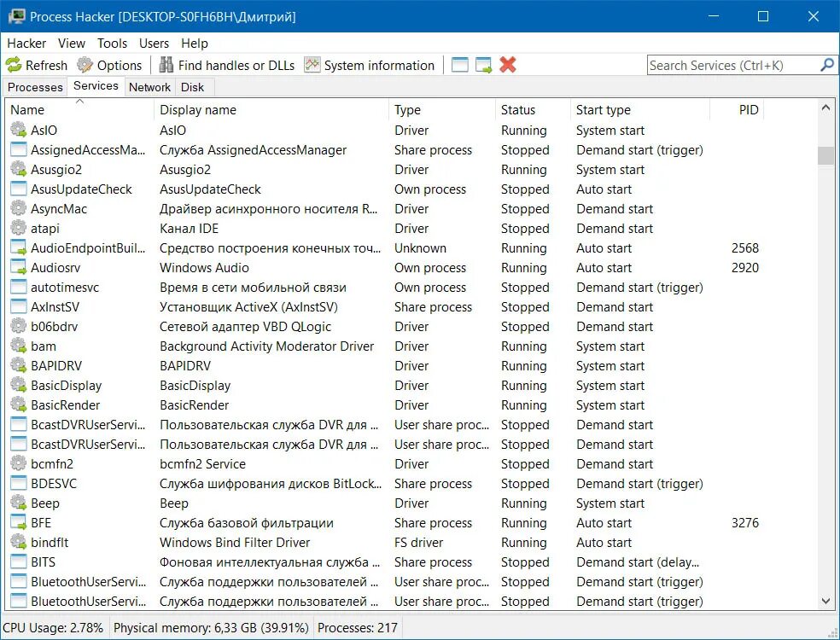
Task: Select the PID 2568 cell
Action: point(745,248)
